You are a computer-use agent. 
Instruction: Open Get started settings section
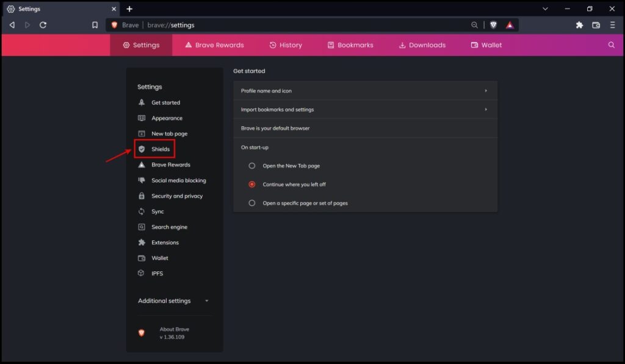pos(165,102)
